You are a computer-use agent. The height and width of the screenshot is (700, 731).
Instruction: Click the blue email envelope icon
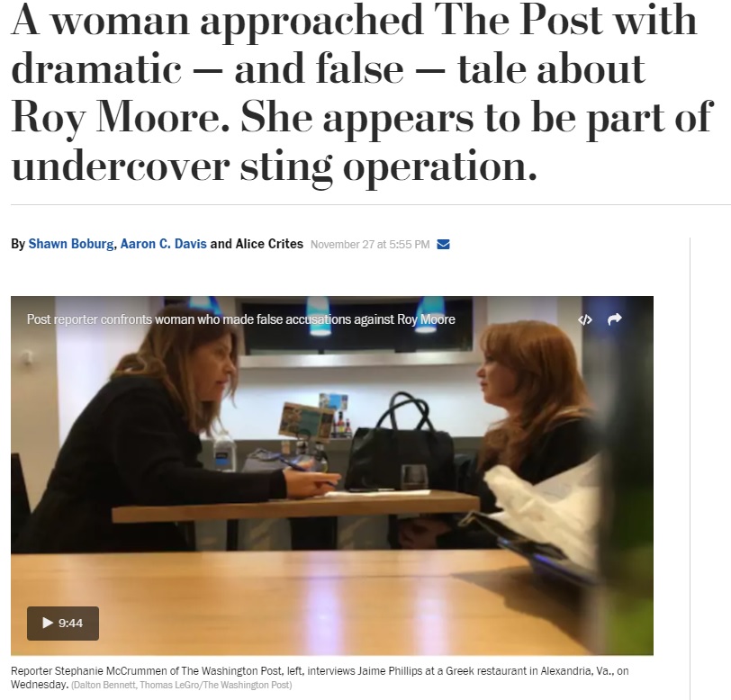pos(443,244)
